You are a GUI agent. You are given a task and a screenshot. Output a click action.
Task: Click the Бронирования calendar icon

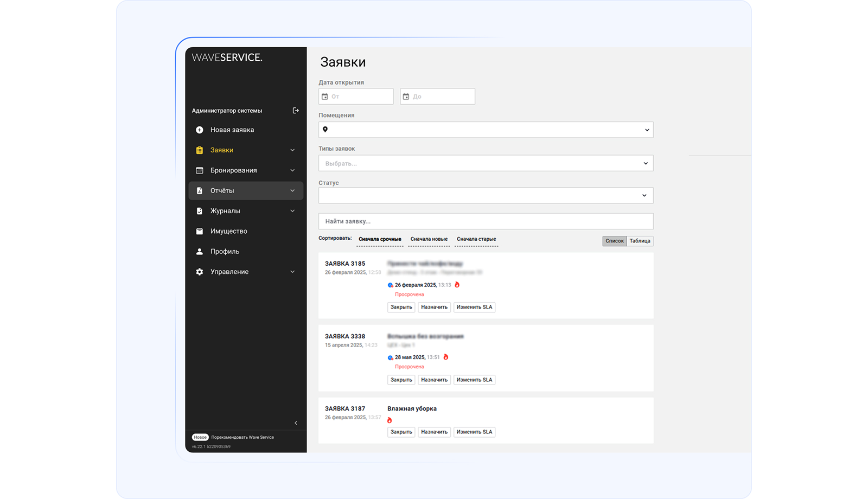pos(200,170)
